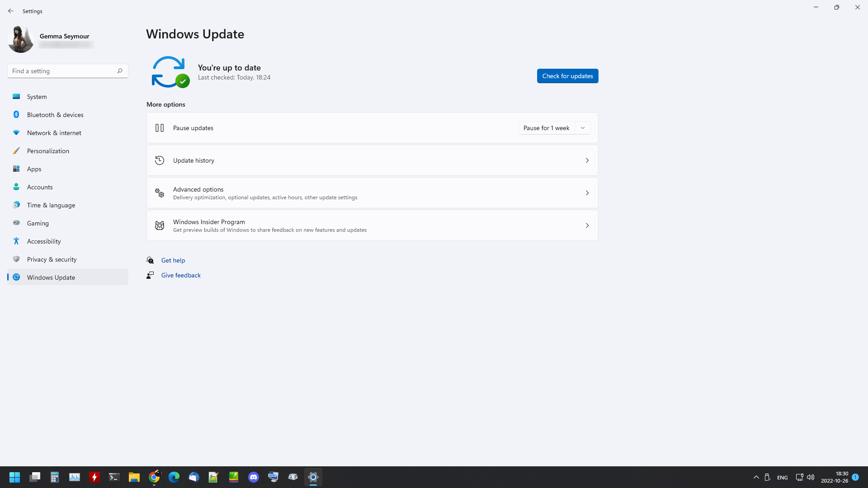The width and height of the screenshot is (868, 488).
Task: Open Advanced options chevron
Action: tap(587, 193)
